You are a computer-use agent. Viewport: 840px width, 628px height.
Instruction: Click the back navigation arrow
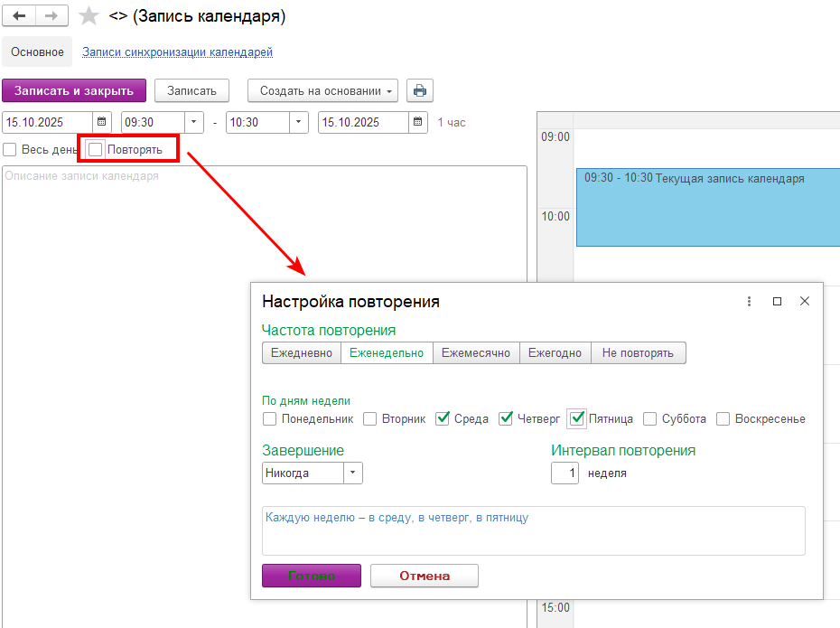[x=19, y=16]
